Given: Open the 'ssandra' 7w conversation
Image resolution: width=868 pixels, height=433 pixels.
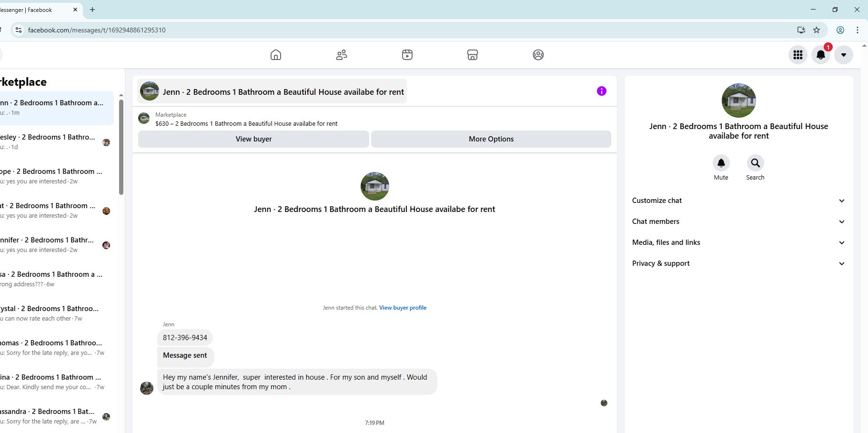Looking at the screenshot, I should 56,416.
